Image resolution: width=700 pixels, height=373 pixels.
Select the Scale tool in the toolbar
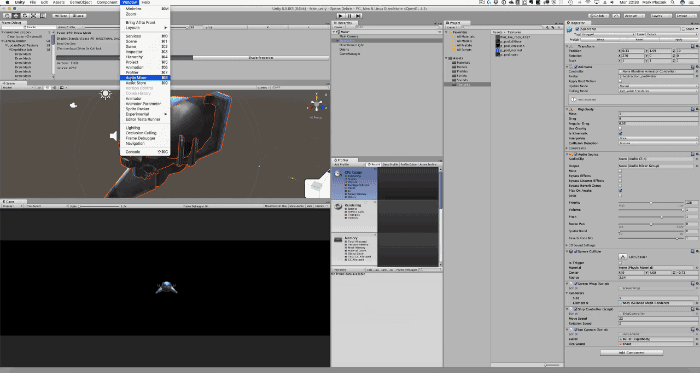[x=34, y=16]
